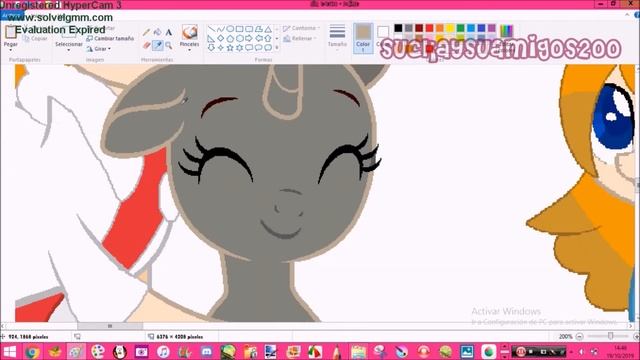The height and width of the screenshot is (360, 640).
Task: Choose the Curve shape
Action: (221, 29)
